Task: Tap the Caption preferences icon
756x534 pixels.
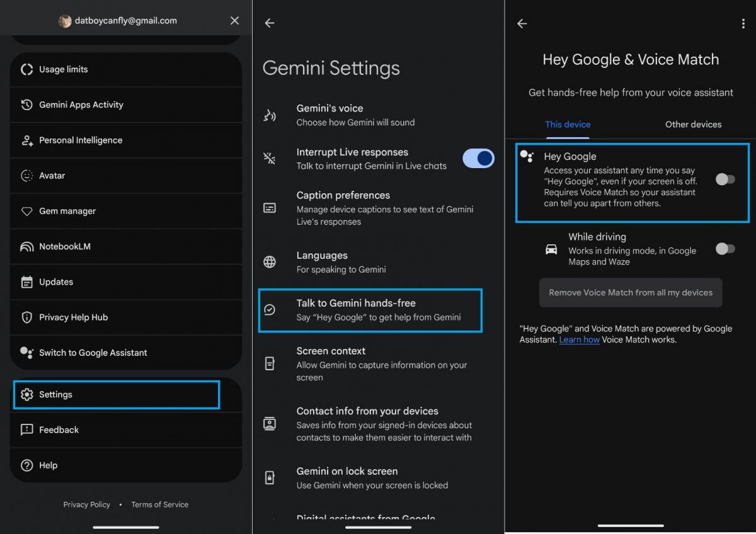Action: pos(270,208)
